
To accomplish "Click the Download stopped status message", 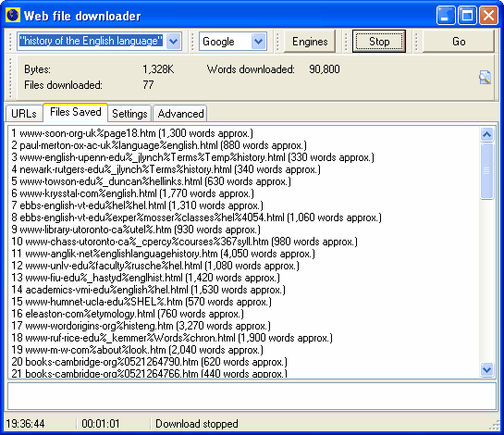I will click(x=197, y=423).
